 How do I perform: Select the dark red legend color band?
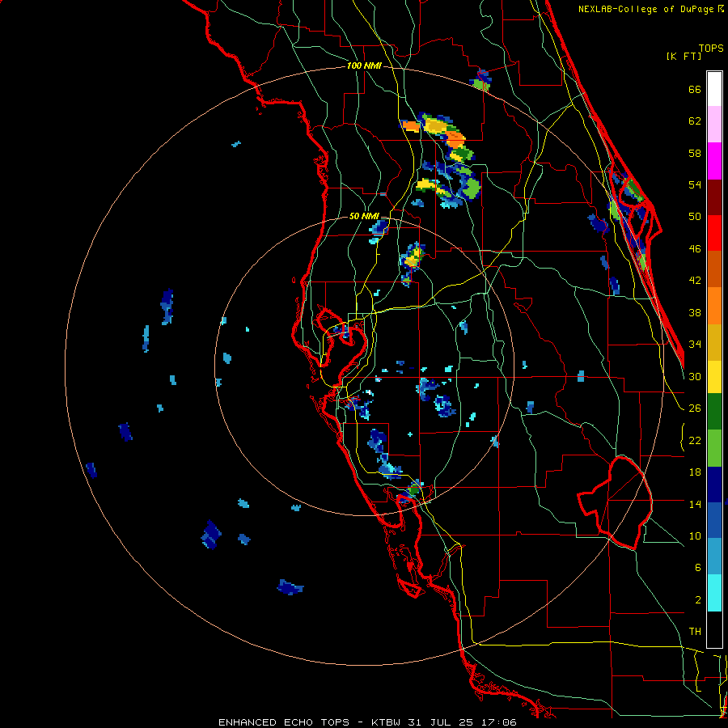714,197
